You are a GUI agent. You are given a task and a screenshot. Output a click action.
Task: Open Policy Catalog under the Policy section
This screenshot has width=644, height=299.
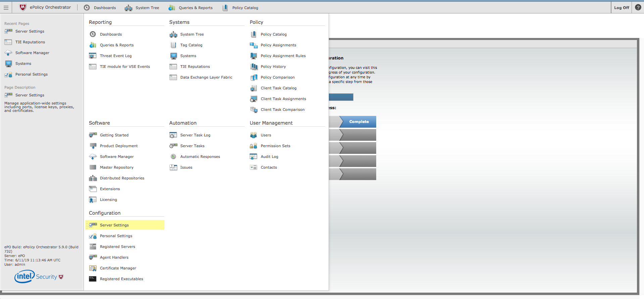(274, 34)
